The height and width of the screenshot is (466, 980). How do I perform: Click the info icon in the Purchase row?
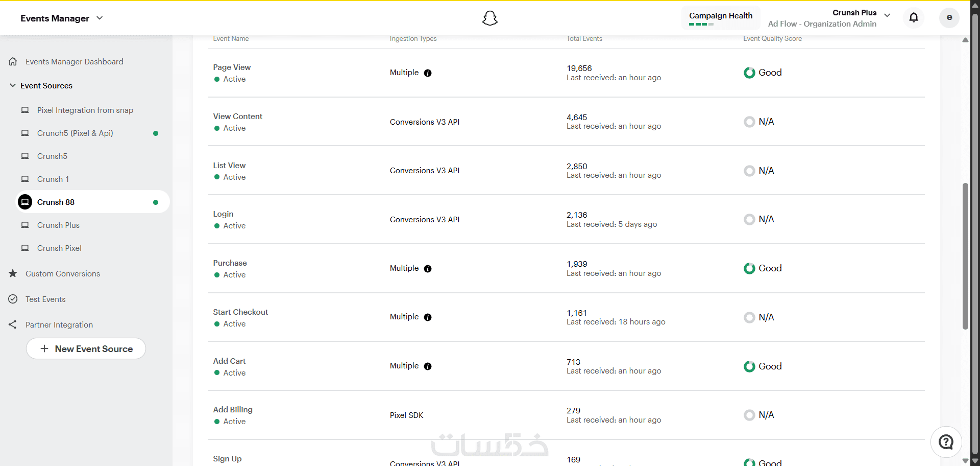point(428,269)
